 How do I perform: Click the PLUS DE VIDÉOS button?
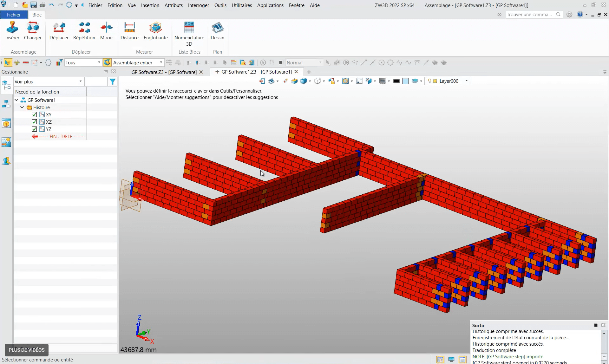(x=27, y=350)
